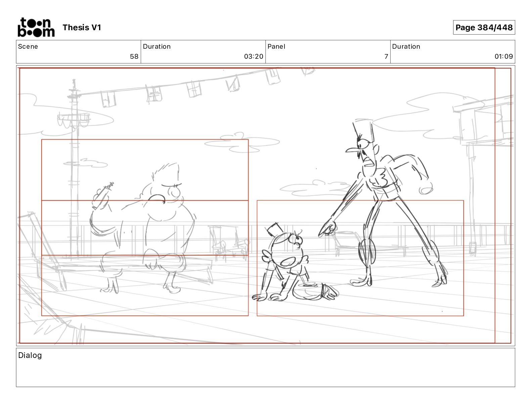532x411 pixels.
Task: Select the 'Thesis V1' title text
Action: click(x=82, y=28)
